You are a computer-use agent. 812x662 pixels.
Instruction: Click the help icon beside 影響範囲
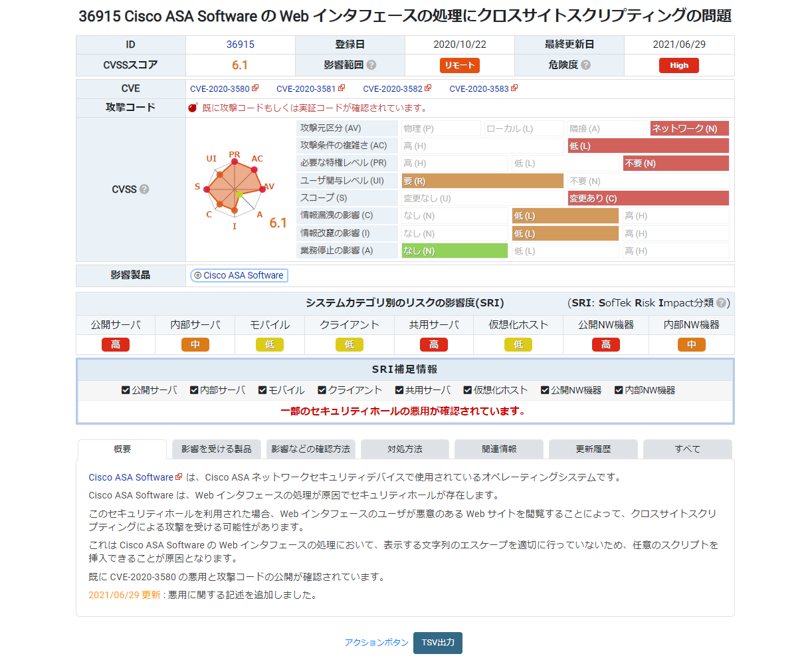[x=371, y=65]
